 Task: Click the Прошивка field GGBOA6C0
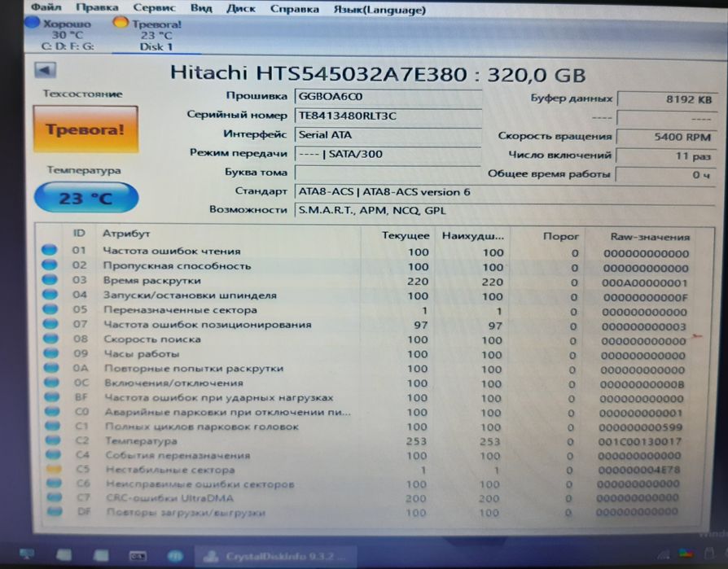(388, 97)
